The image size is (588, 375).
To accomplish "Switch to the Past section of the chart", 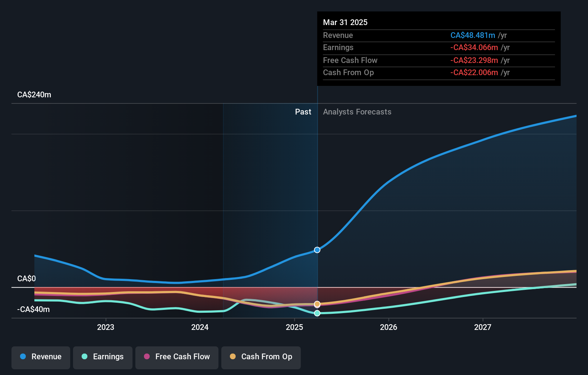I will (303, 112).
